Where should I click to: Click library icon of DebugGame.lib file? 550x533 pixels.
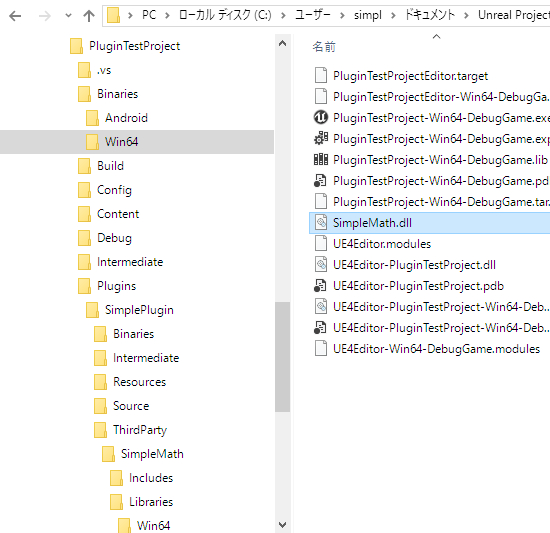(x=321, y=160)
